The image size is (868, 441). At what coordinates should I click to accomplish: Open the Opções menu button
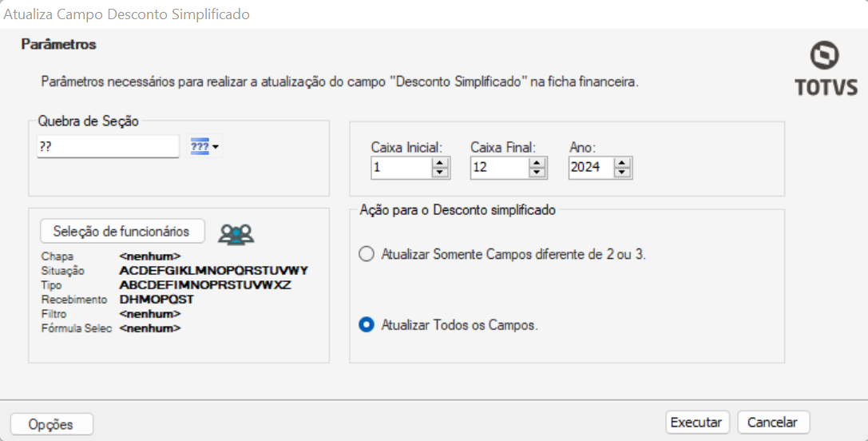[x=51, y=424]
